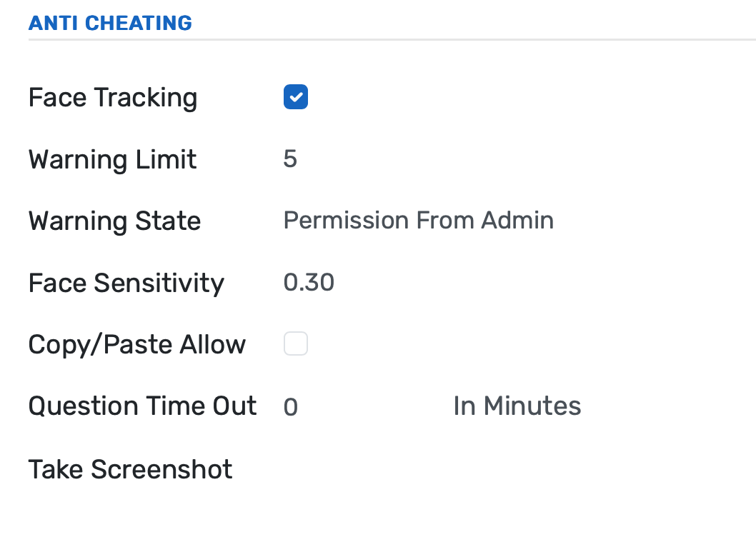The width and height of the screenshot is (756, 537).
Task: Click the ANTI CHEATING section header
Action: click(110, 22)
